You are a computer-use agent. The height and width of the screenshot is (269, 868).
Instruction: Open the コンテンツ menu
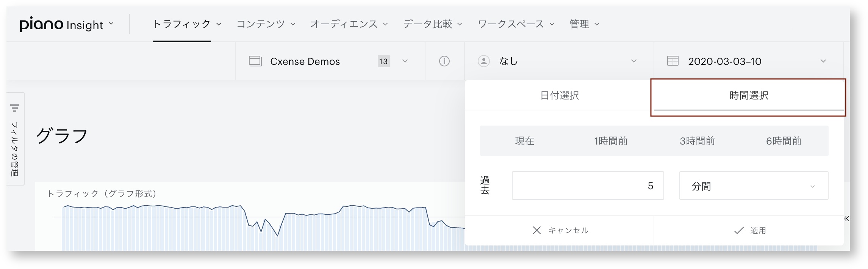261,24
